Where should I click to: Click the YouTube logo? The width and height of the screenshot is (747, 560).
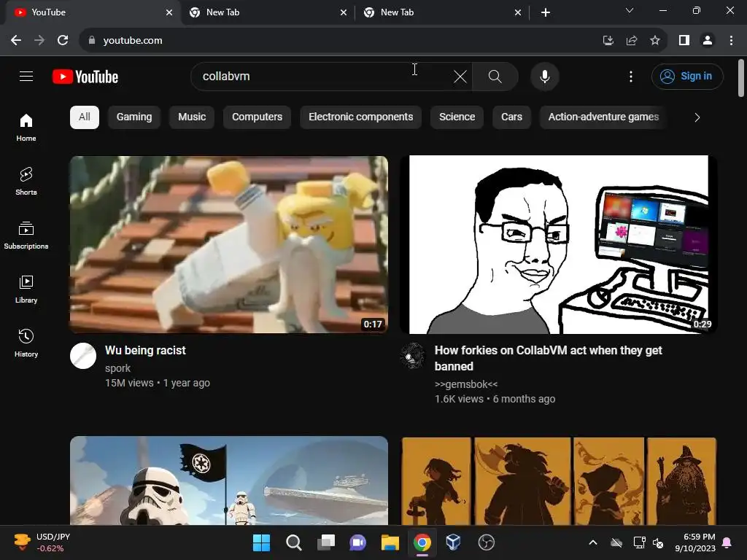click(85, 77)
